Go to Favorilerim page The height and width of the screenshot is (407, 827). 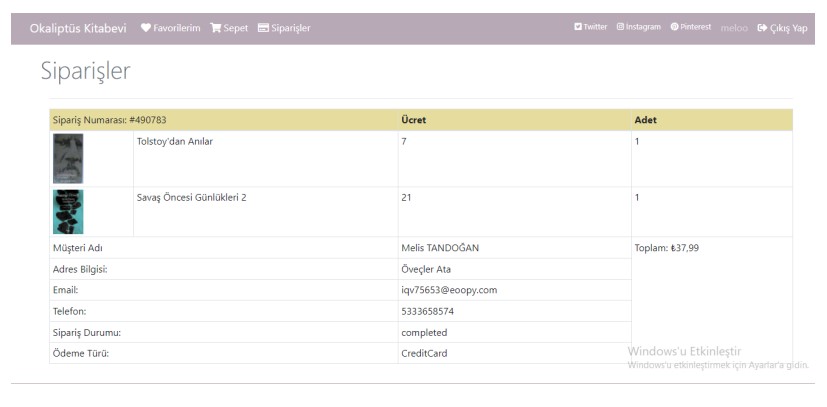tap(170, 28)
